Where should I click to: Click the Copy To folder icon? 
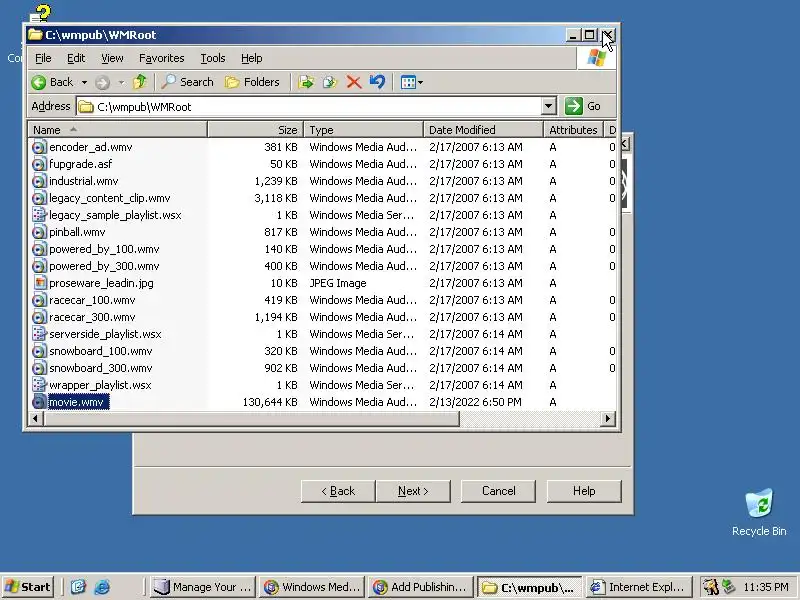(330, 82)
